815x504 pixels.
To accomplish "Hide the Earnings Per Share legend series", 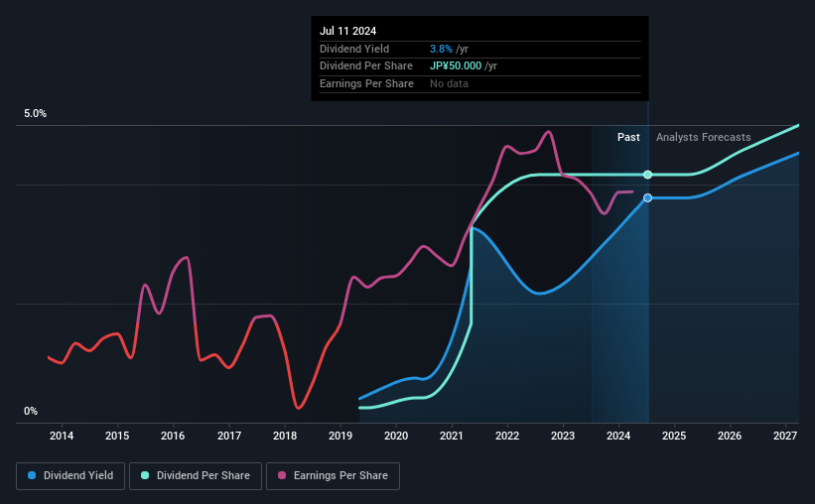I will click(333, 476).
